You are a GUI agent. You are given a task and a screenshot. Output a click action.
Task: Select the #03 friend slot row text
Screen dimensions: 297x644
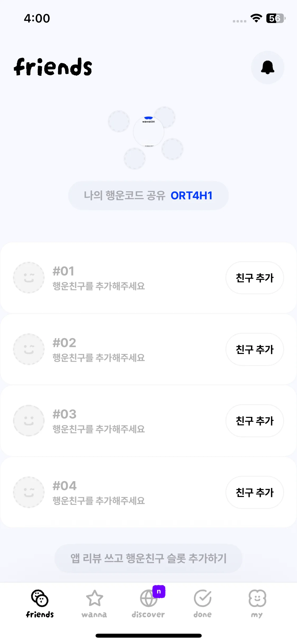99,421
